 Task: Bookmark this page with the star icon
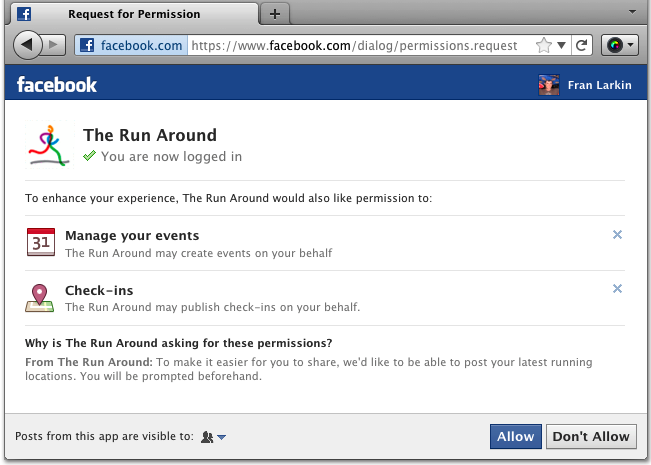[543, 45]
